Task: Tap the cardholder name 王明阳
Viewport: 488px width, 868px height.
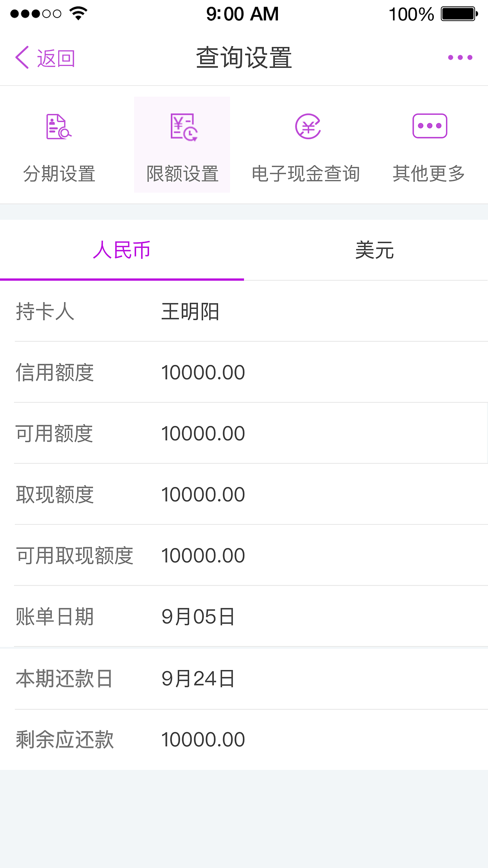Action: pyautogui.click(x=190, y=312)
